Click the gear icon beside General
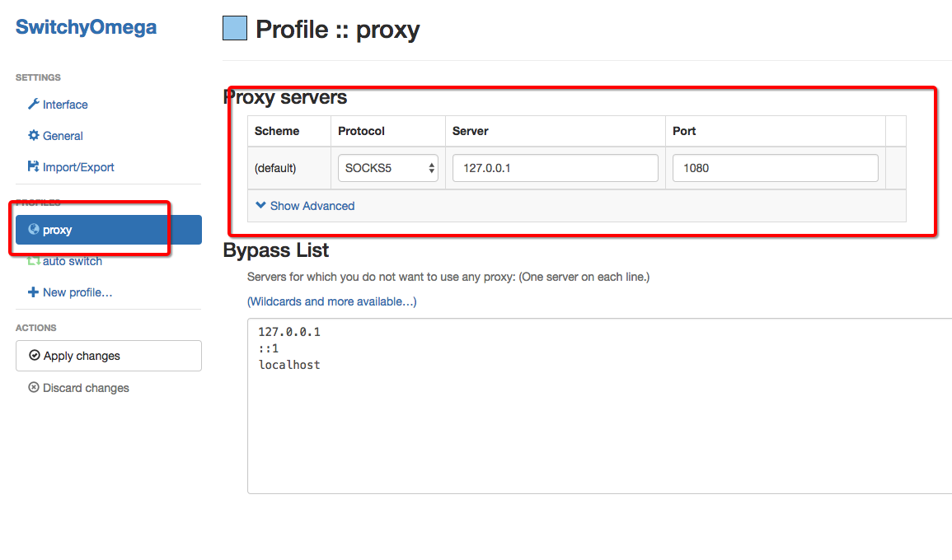Viewport: 952px width, 560px height. point(34,135)
